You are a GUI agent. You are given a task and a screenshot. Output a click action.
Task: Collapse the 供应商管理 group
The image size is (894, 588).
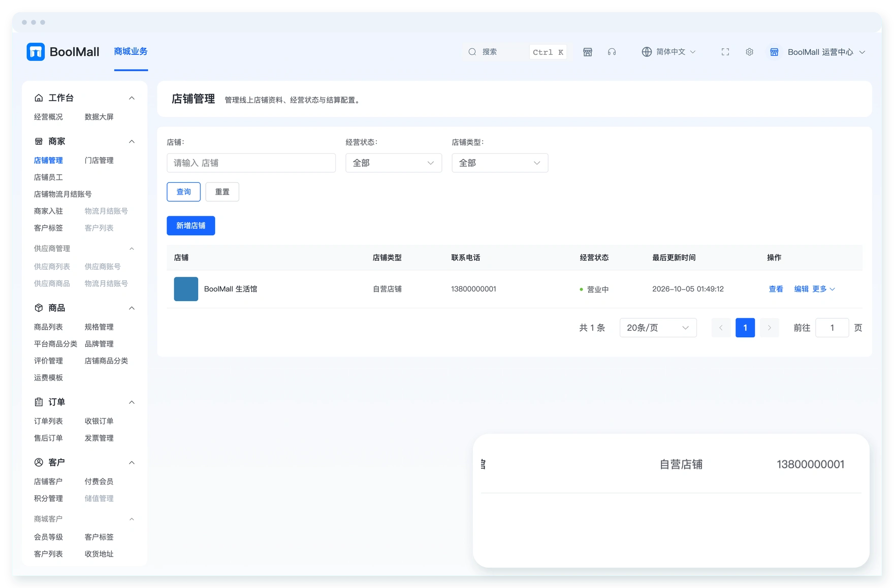pyautogui.click(x=132, y=249)
